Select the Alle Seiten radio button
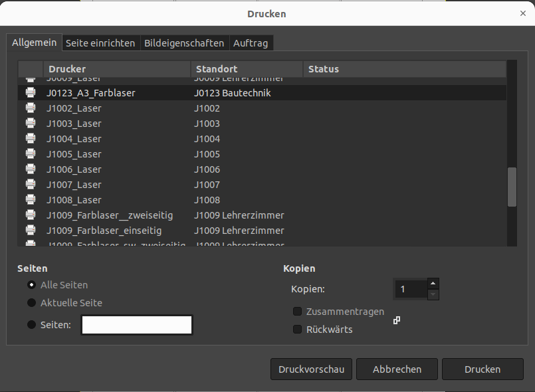535x392 pixels. pyautogui.click(x=31, y=285)
